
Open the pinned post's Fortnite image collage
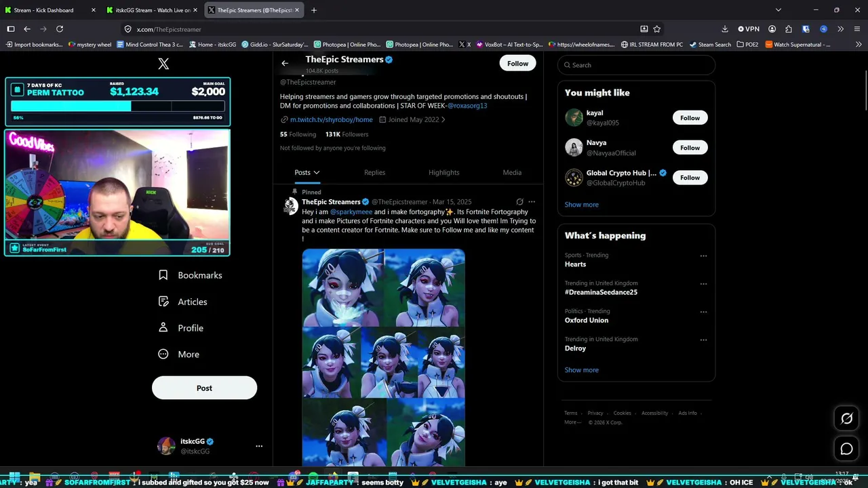pos(384,357)
